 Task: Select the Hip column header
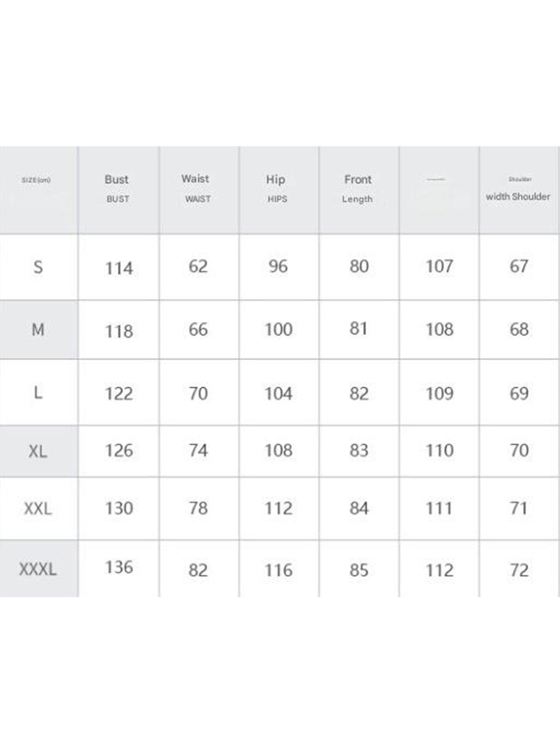276,188
